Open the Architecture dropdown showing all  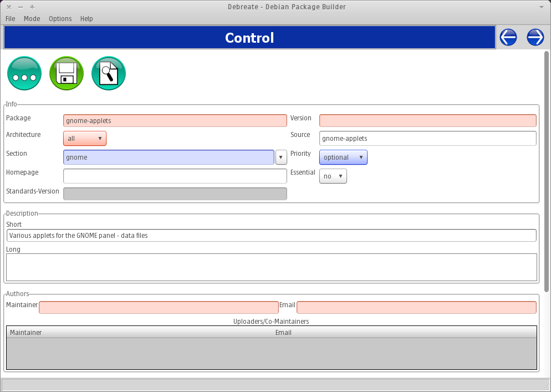click(85, 139)
